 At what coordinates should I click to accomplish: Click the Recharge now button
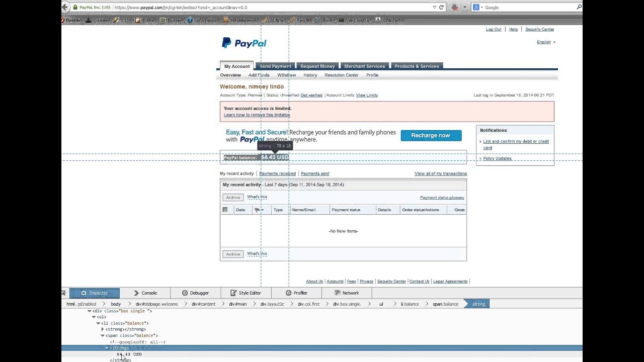431,135
